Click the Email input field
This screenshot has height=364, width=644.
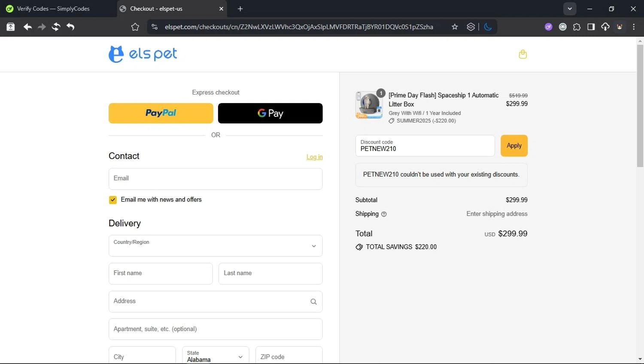(x=216, y=179)
